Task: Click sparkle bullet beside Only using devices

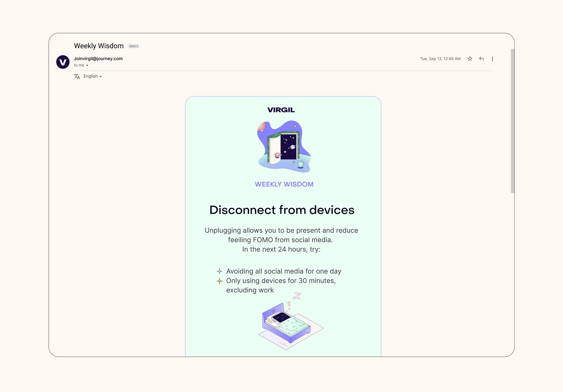Action: pos(219,281)
